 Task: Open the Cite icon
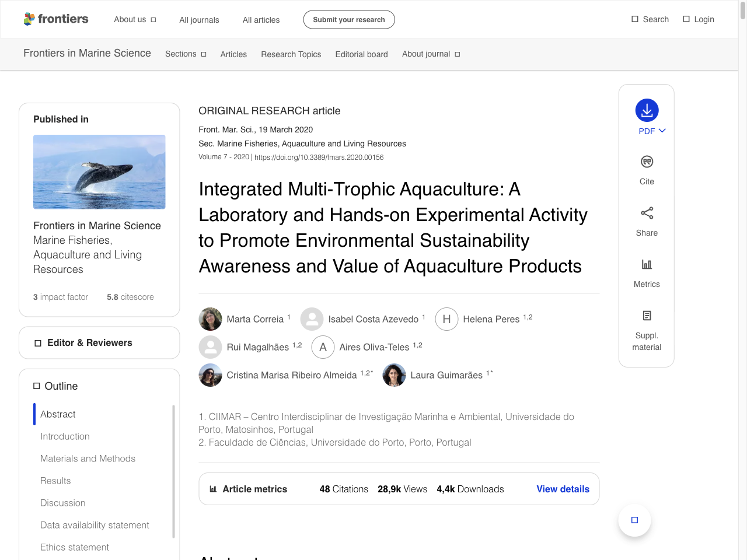(647, 162)
